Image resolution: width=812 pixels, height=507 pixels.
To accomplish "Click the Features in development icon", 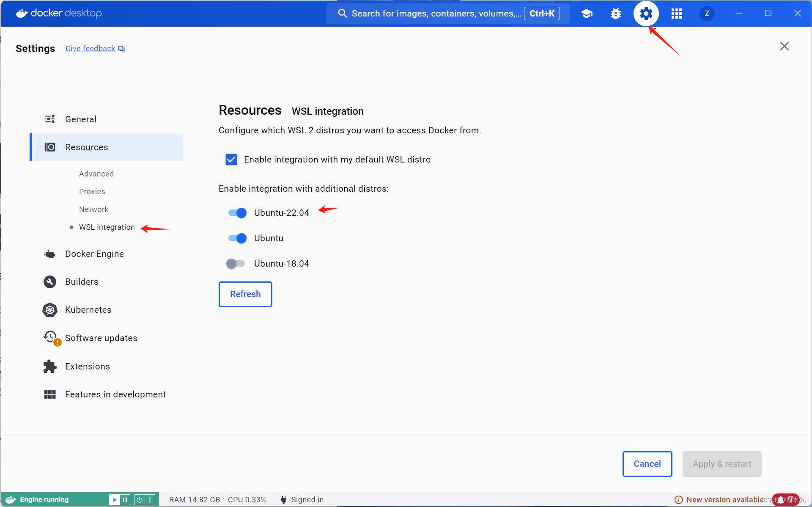I will click(50, 394).
